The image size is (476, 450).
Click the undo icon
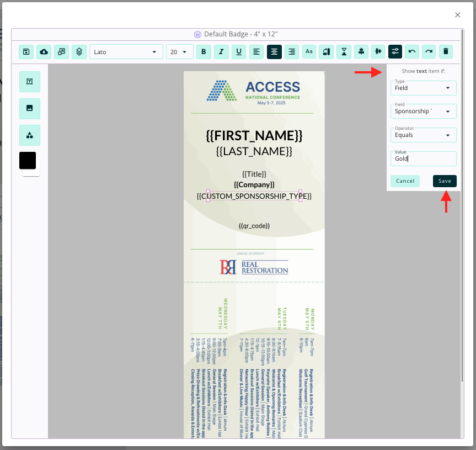[412, 52]
